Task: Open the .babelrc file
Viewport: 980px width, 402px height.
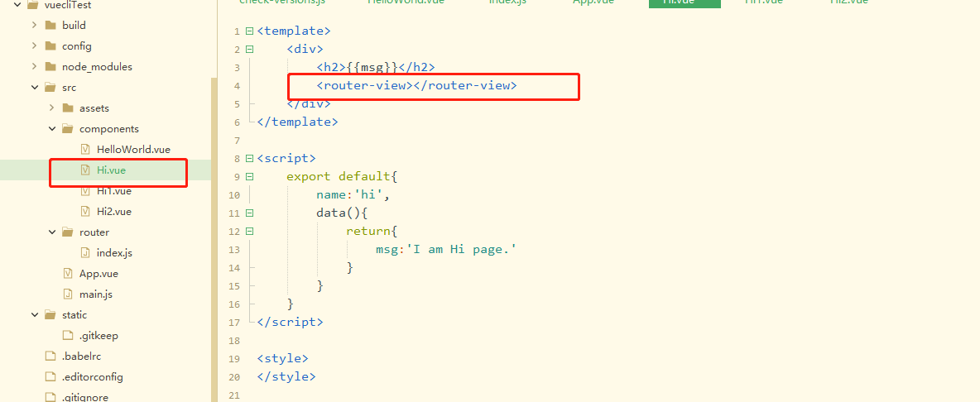Action: click(x=81, y=356)
